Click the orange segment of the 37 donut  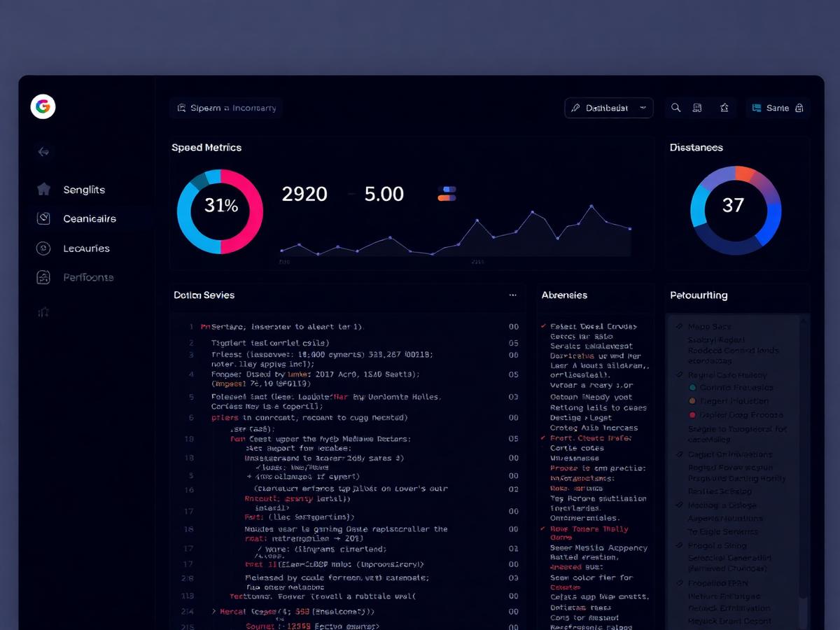click(x=743, y=173)
